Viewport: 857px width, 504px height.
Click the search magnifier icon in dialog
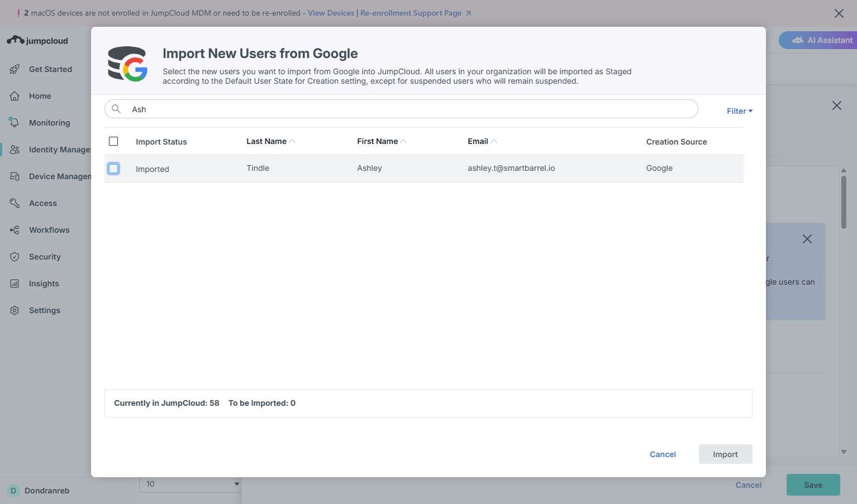(116, 109)
